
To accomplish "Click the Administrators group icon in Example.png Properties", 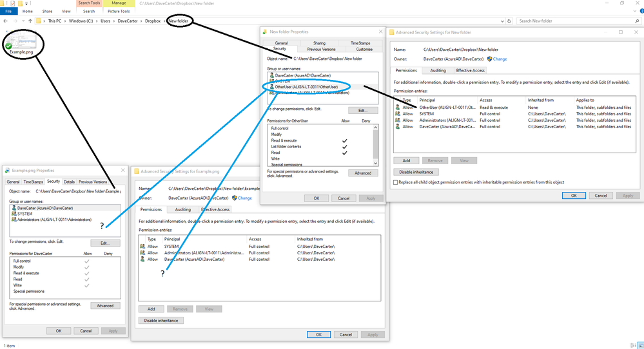I will coord(14,220).
